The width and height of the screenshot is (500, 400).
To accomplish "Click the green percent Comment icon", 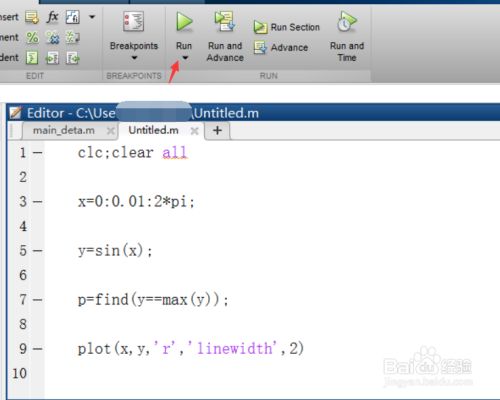I will [x=32, y=38].
